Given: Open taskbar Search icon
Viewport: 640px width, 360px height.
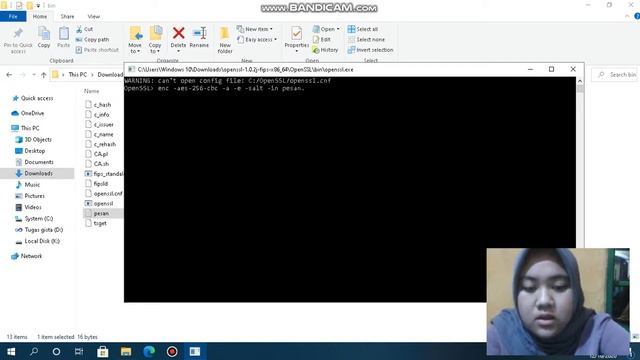Looking at the screenshot, I should pyautogui.click(x=34, y=351).
